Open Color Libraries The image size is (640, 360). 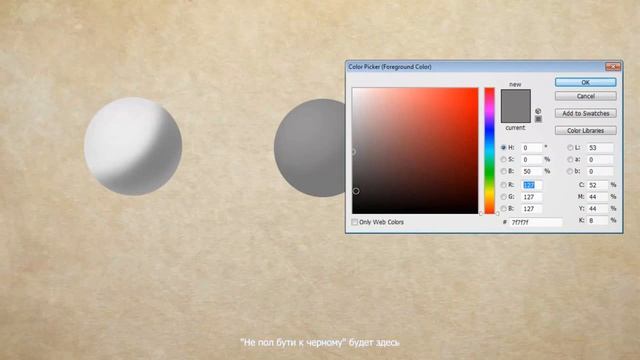585,131
